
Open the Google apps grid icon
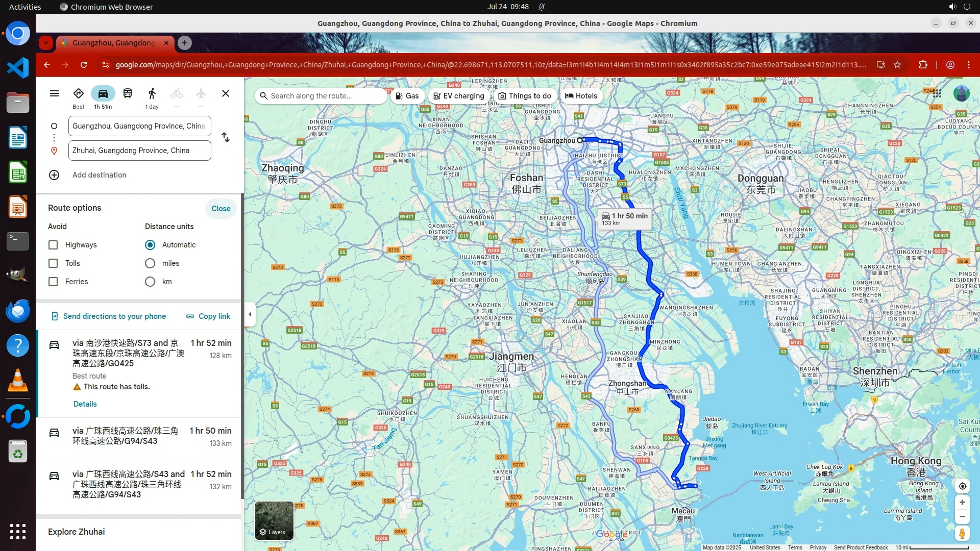pos(937,94)
